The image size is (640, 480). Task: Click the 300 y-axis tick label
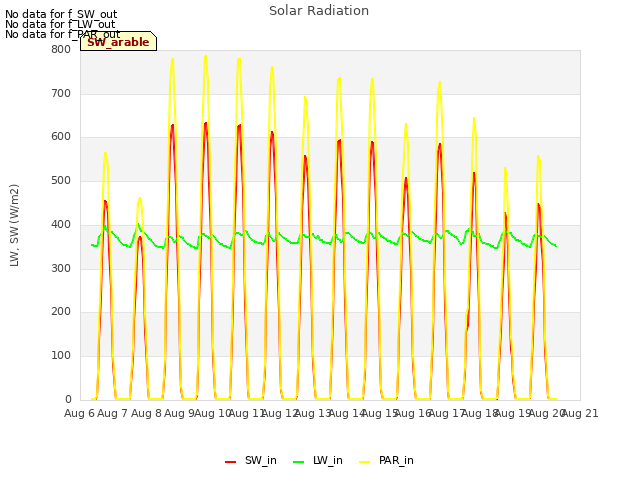(x=61, y=268)
